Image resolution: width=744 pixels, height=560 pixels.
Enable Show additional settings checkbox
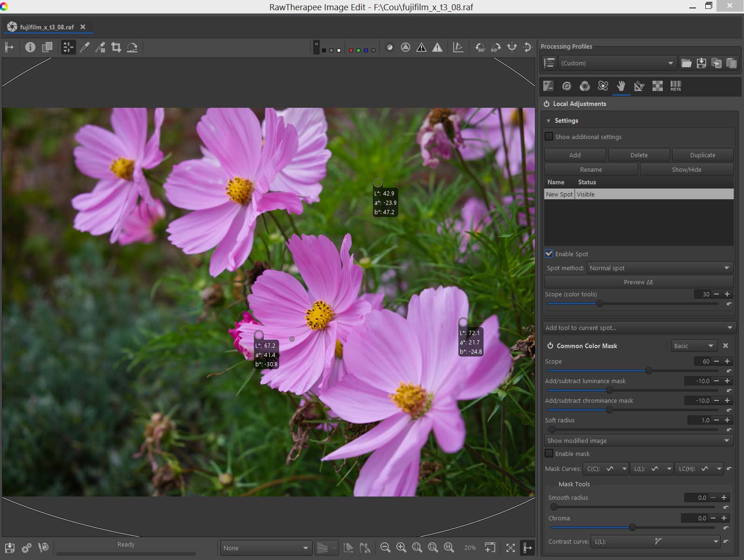click(x=549, y=137)
